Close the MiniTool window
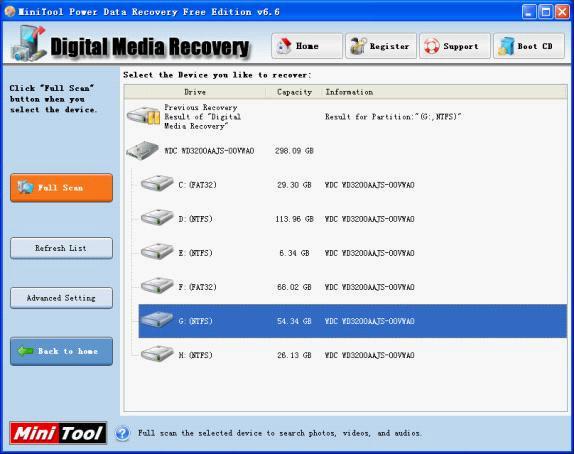575x454 pixels. click(x=562, y=12)
